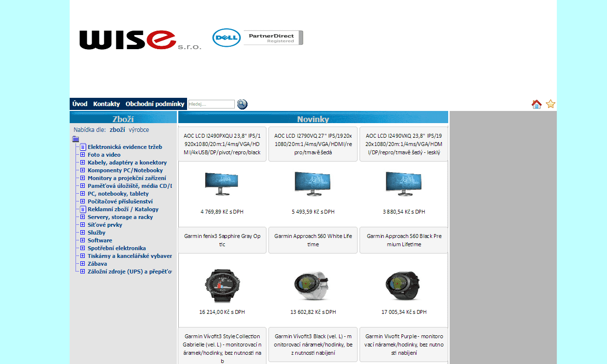
Task: Expand Servery, storage a racky node
Action: [x=83, y=217]
